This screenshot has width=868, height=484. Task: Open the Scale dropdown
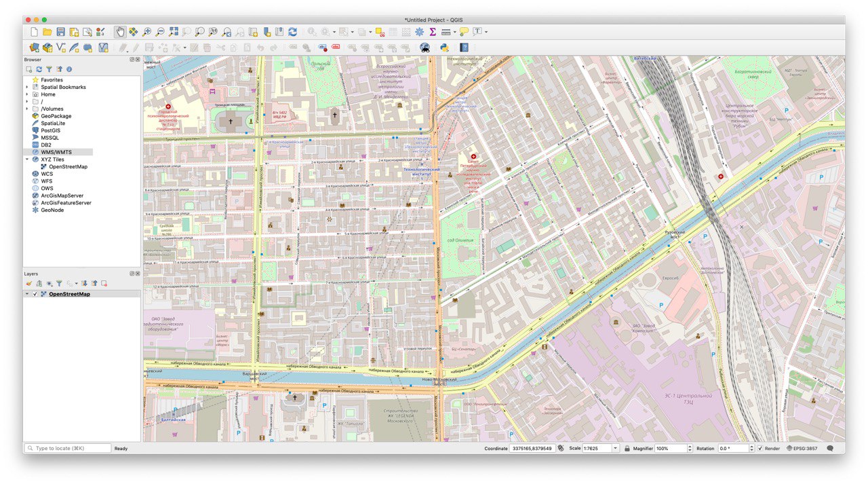(616, 449)
